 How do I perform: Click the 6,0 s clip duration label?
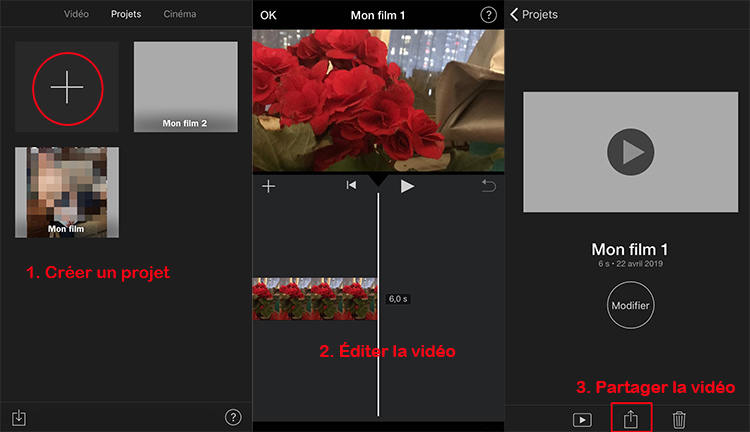[x=398, y=299]
